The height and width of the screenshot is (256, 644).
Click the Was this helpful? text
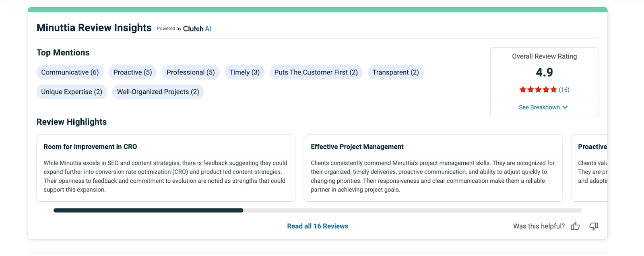(539, 226)
